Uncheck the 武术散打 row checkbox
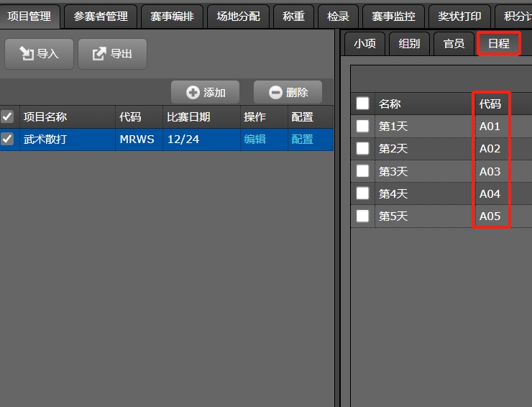The height and width of the screenshot is (407, 532). pyautogui.click(x=7, y=140)
